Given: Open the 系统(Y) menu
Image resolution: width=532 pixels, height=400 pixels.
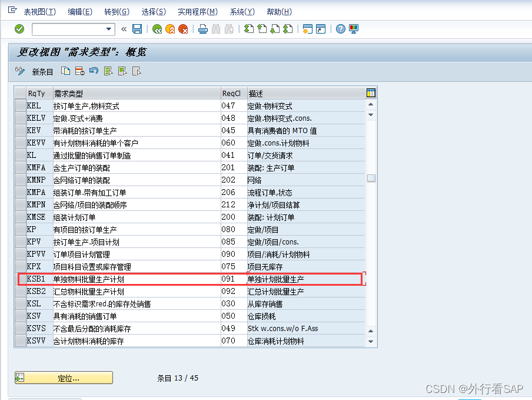Looking at the screenshot, I should tap(242, 12).
